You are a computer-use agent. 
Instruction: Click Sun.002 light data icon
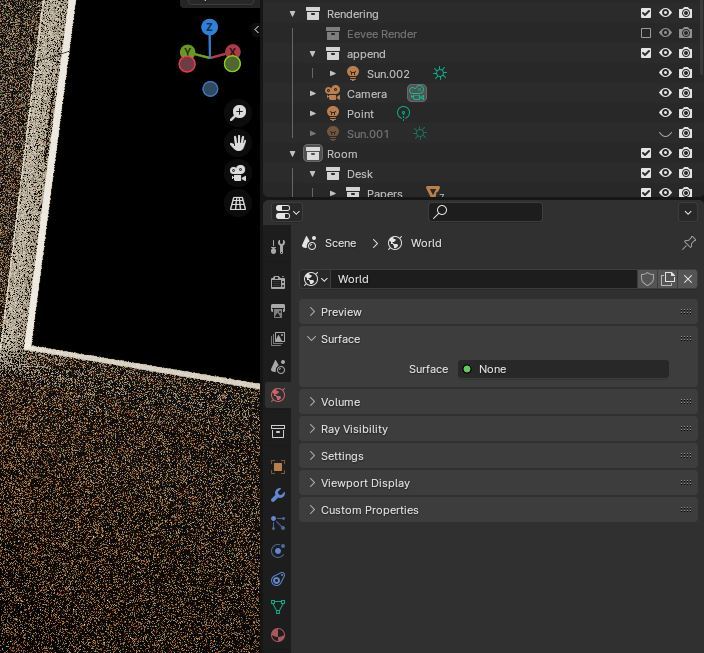(440, 73)
